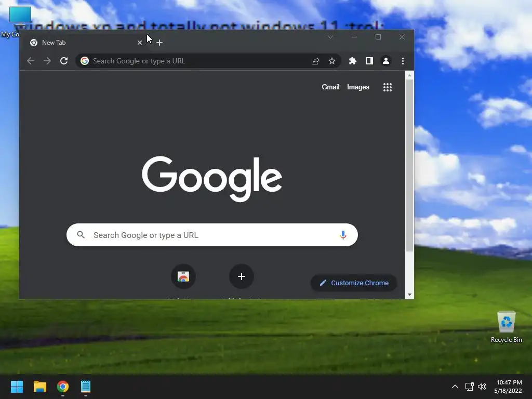
Task: Show hidden tray icons chevron
Action: (x=455, y=387)
